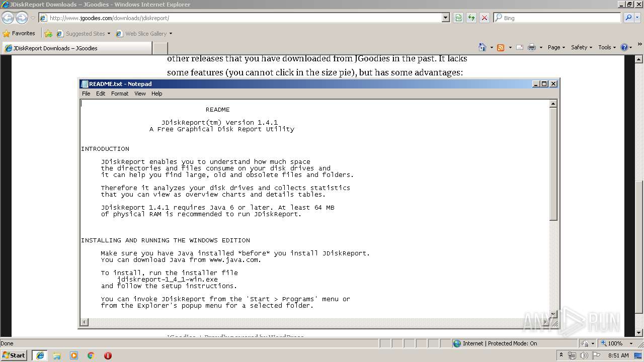Click the 'INTRODUCTION' heading in Notepad

pyautogui.click(x=105, y=149)
